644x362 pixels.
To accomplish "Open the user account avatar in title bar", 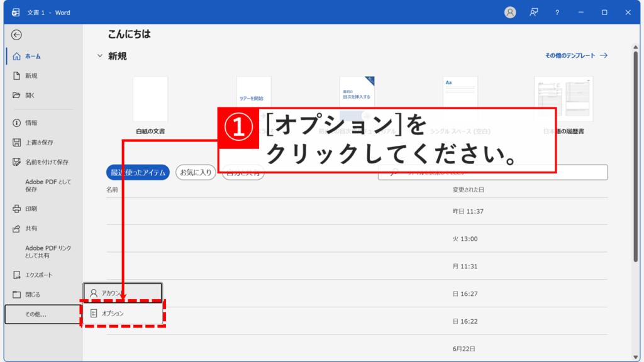I will tap(510, 13).
